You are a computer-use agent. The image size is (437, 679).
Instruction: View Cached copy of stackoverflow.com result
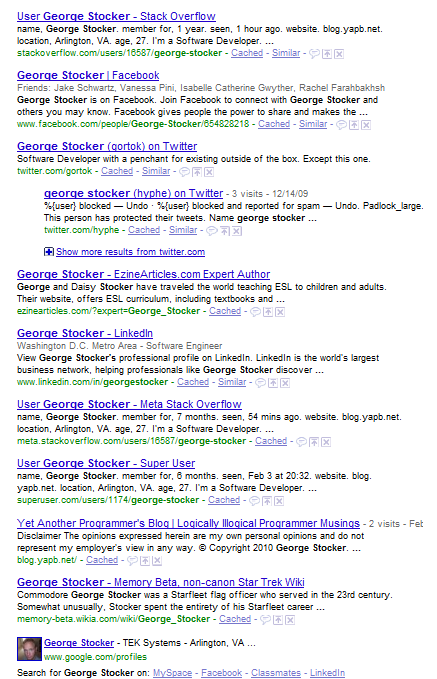(247, 53)
